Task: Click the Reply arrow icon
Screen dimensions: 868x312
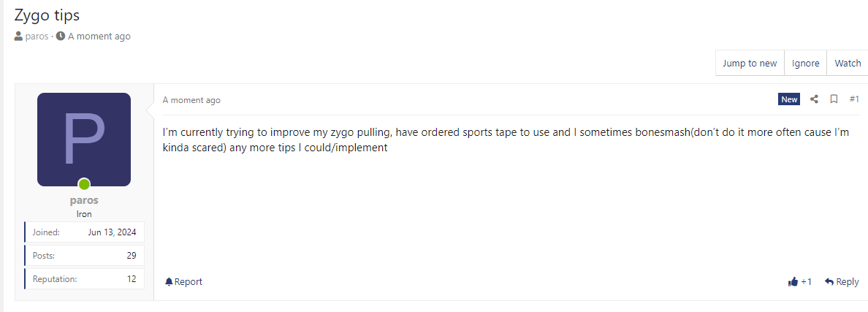Action: coord(829,282)
